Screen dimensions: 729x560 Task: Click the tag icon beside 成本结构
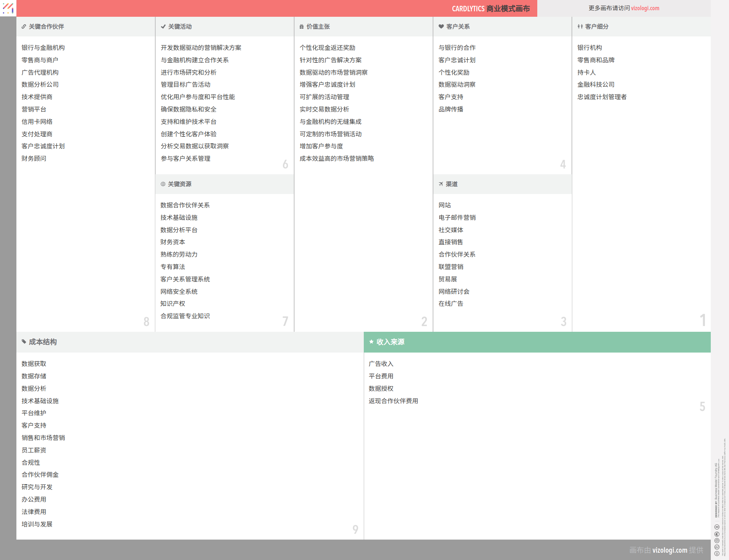pos(23,342)
